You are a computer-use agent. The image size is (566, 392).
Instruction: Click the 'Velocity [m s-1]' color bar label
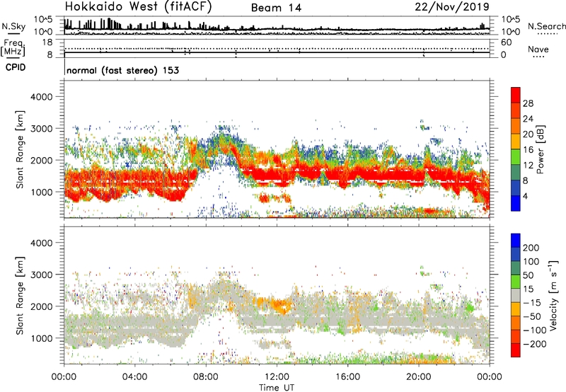point(553,295)
